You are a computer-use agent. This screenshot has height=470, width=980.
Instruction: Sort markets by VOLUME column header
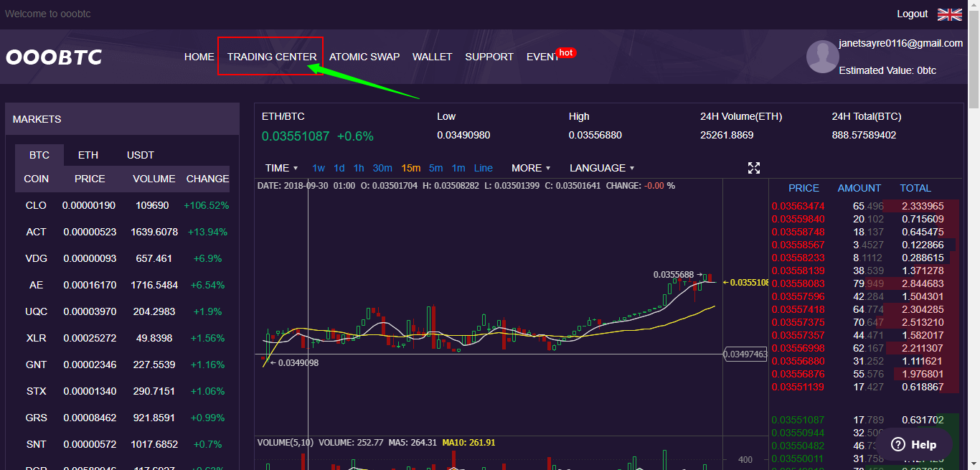coord(154,179)
